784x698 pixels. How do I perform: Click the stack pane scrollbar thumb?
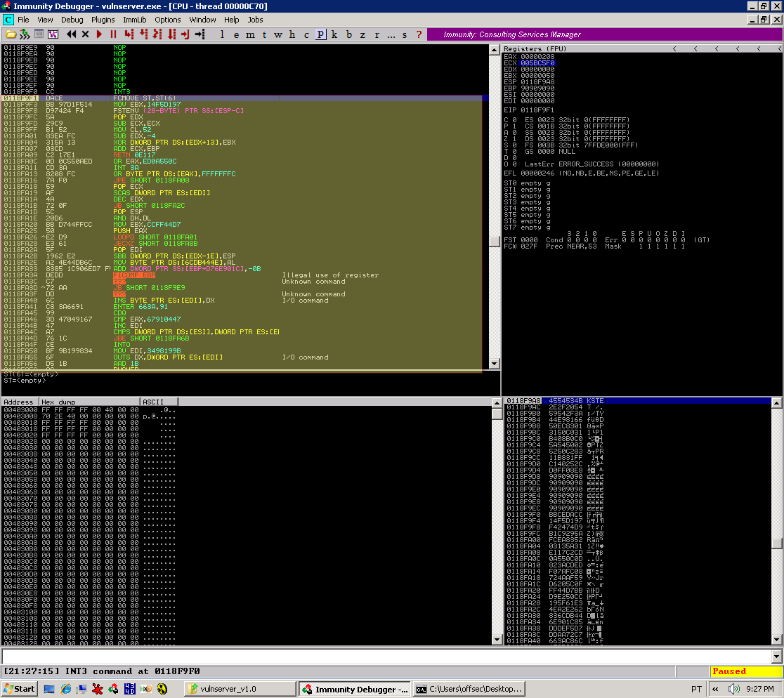tap(776, 543)
